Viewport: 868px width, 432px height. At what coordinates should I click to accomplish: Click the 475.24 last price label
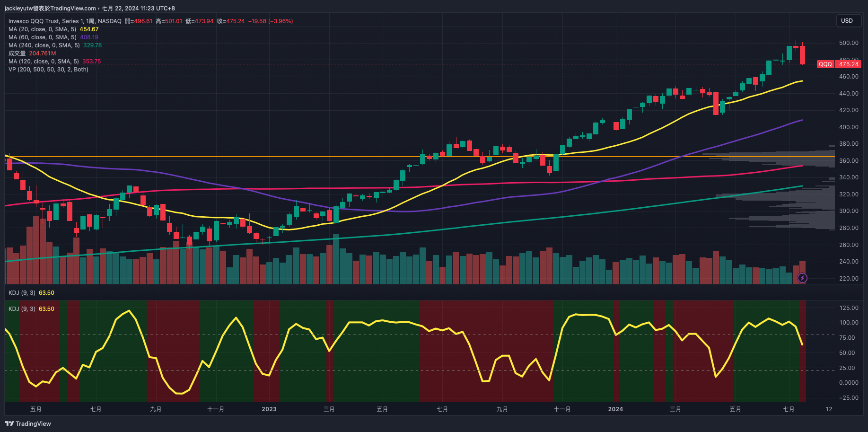click(x=849, y=64)
